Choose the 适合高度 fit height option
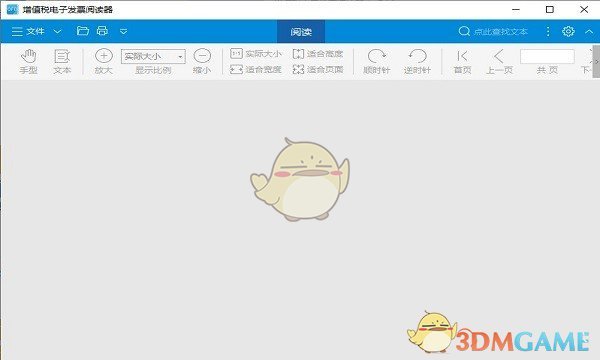The image size is (600, 360). 318,54
